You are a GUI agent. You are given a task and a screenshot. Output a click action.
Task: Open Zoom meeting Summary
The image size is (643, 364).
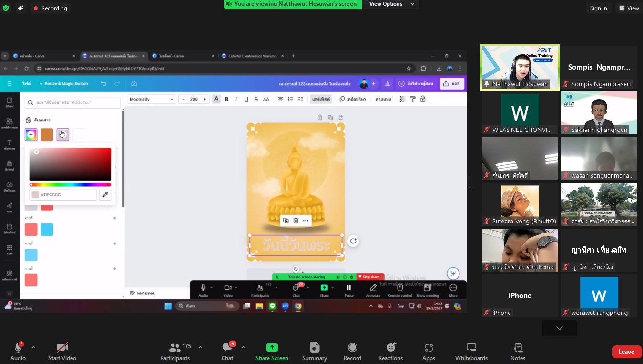tap(315, 352)
